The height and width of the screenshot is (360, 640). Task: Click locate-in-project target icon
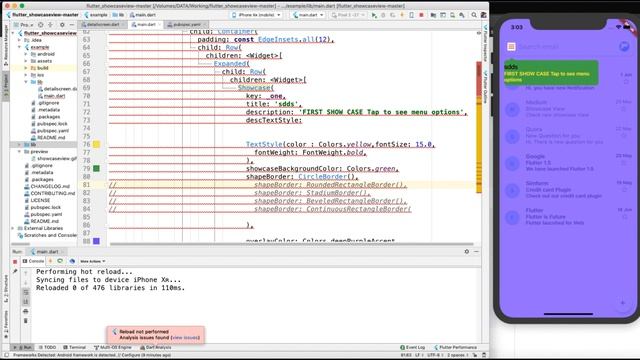coord(40,25)
